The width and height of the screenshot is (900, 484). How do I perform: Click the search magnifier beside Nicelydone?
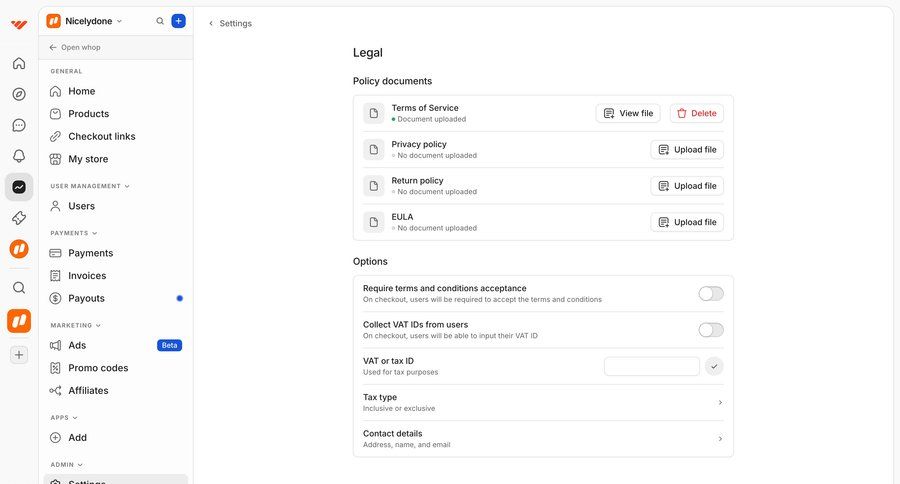[160, 21]
